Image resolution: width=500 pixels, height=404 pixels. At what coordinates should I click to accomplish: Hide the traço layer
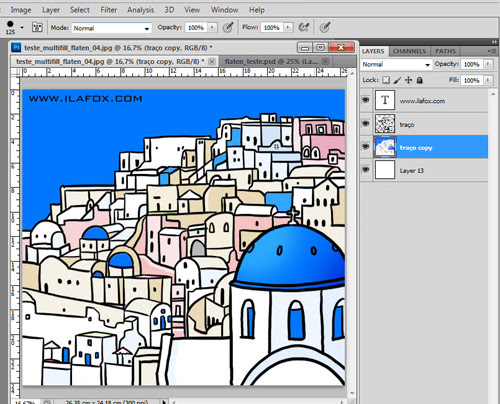pyautogui.click(x=366, y=123)
